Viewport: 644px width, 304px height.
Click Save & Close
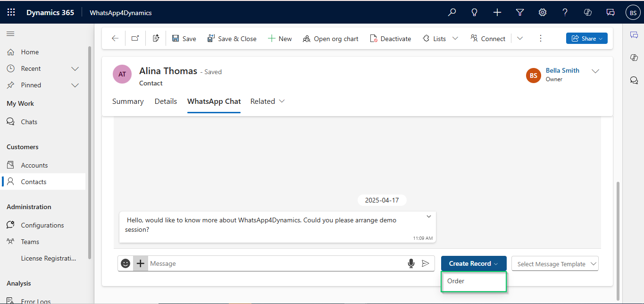tap(232, 39)
